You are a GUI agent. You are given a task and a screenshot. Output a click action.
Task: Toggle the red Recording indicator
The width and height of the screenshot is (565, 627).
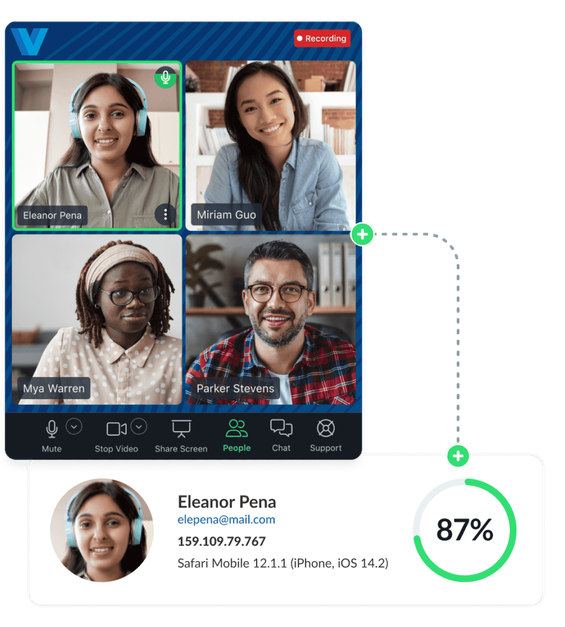coord(322,38)
